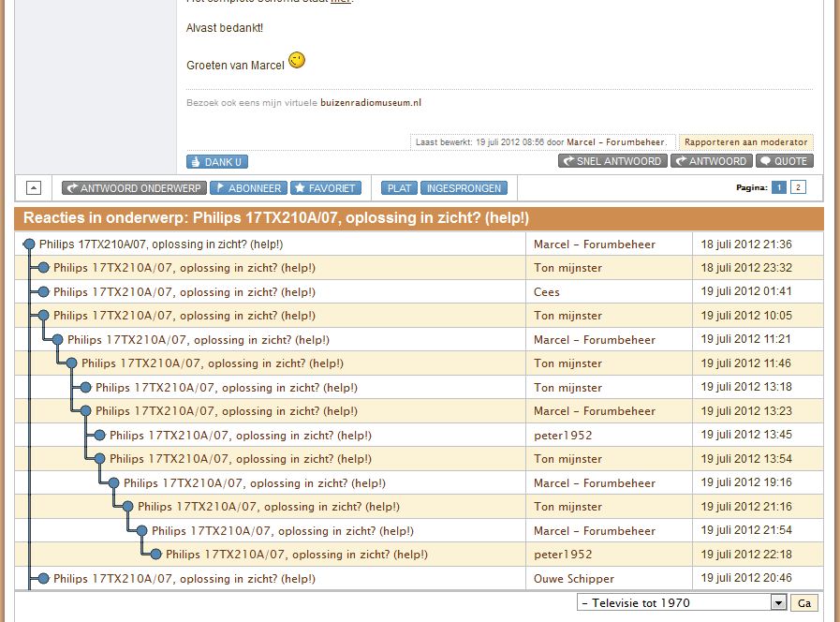This screenshot has height=622, width=840.
Task: Click date '18 juli 2012 21:36'
Action: (x=746, y=244)
